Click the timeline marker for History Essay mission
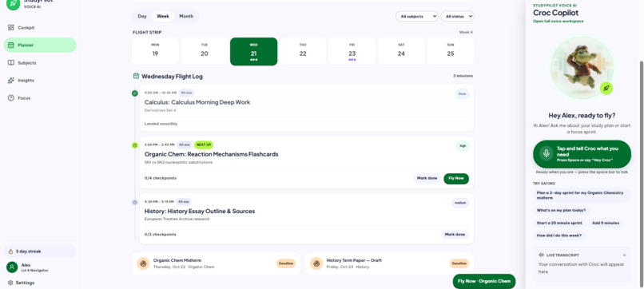 [x=135, y=203]
